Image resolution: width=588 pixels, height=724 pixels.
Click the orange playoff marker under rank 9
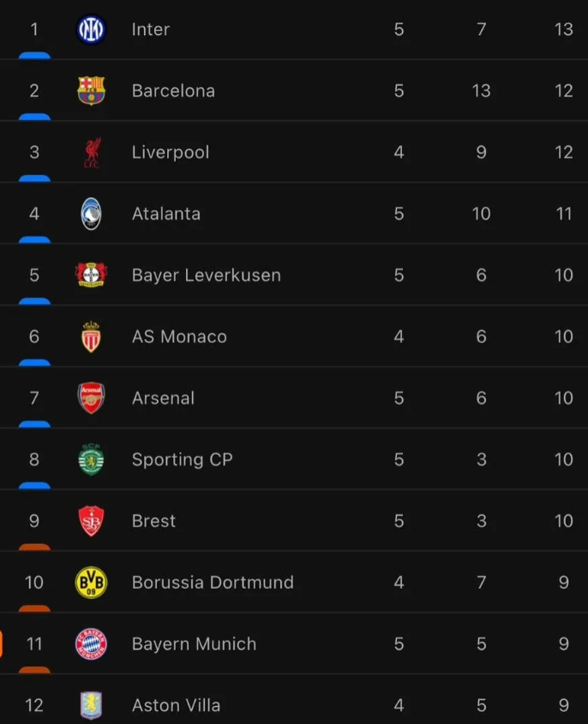point(34,547)
